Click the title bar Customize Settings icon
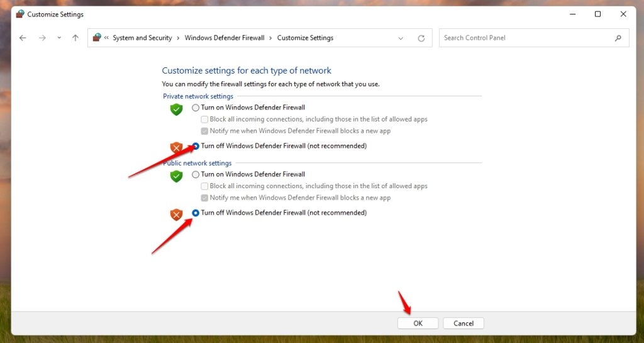Image resolution: width=644 pixels, height=343 pixels. coord(19,14)
